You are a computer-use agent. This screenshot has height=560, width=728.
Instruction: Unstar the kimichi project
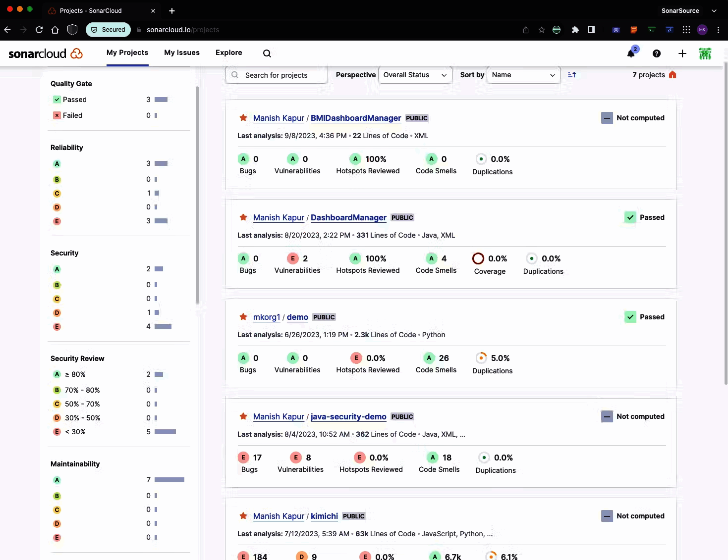[x=243, y=516]
